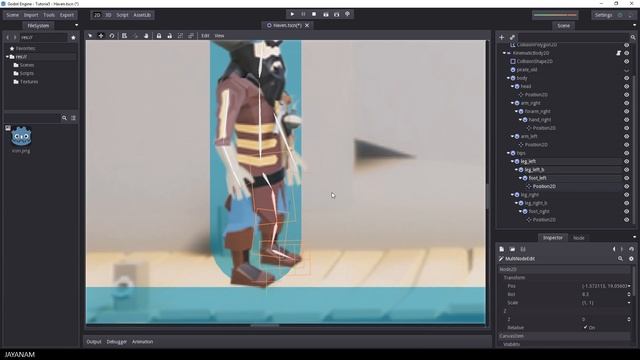Switch FileSystem view mode icon
The height and width of the screenshot is (360, 640).
click(x=73, y=118)
